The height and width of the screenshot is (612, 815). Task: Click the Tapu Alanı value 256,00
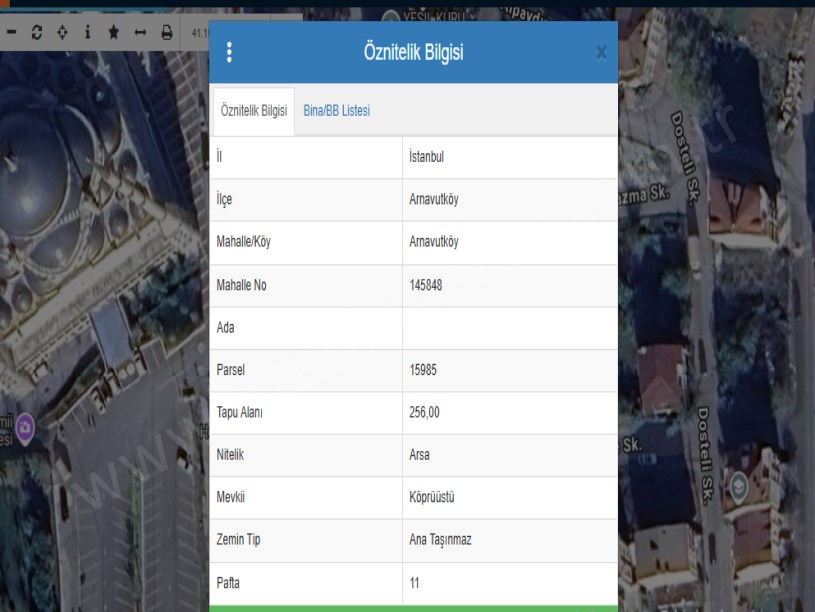(x=425, y=412)
